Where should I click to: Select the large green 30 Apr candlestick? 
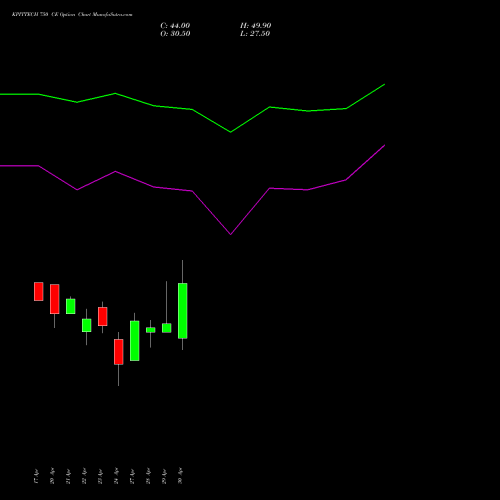[x=183, y=311]
